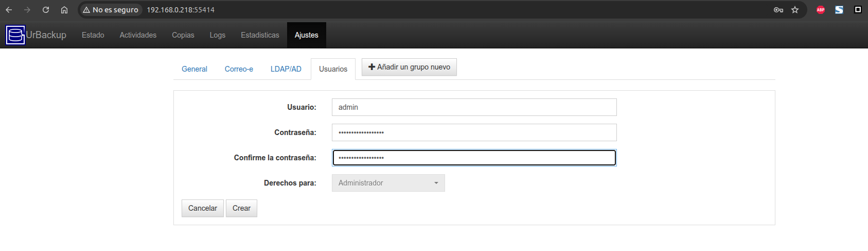Go back with browser back arrow

pyautogui.click(x=9, y=10)
